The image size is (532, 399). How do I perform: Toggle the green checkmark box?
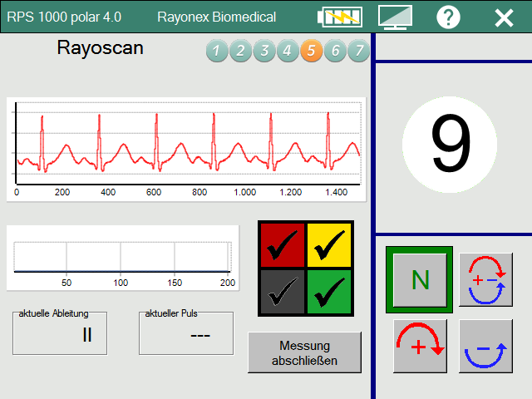329,291
